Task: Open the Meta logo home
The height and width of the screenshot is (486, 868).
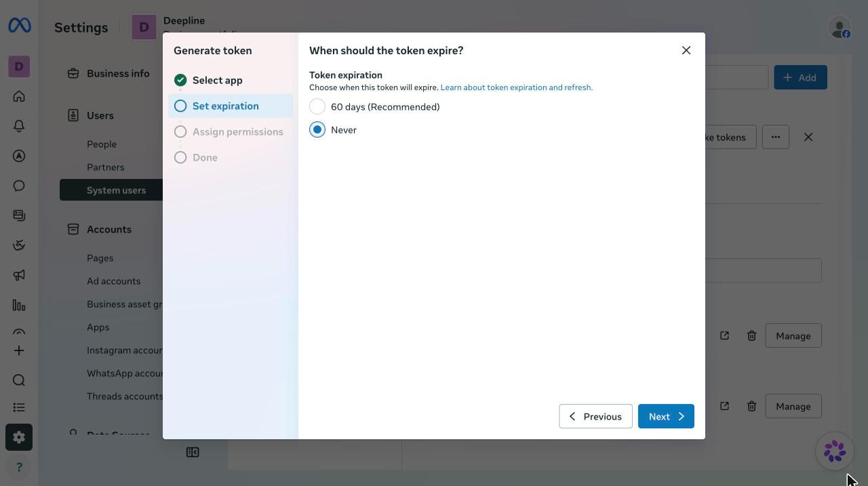Action: tap(19, 26)
